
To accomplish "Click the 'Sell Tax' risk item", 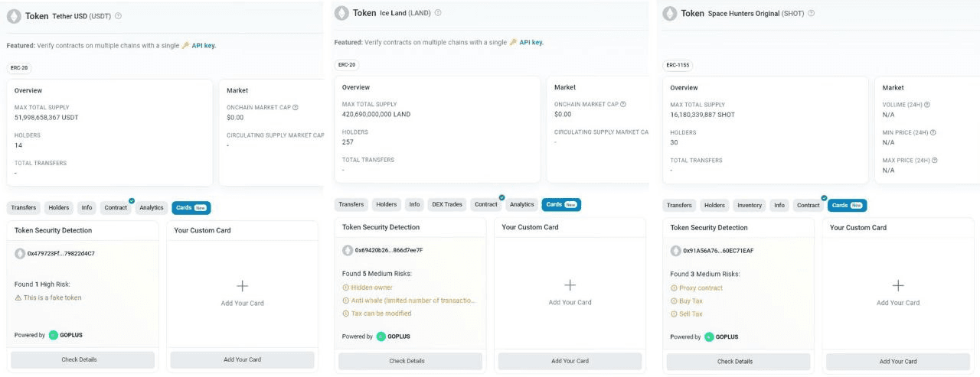I will (691, 314).
